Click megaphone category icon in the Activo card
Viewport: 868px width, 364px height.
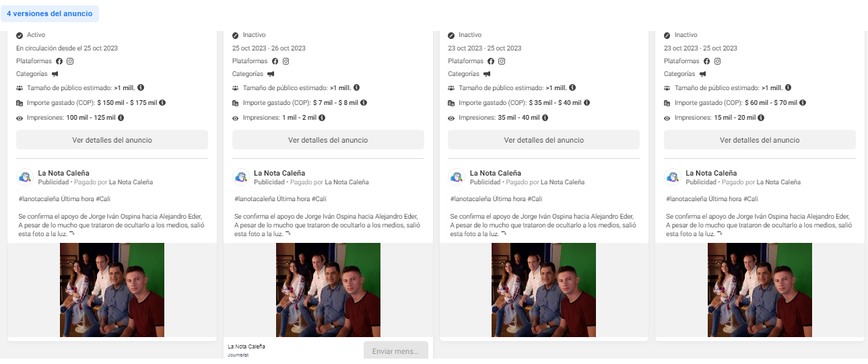pos(55,74)
